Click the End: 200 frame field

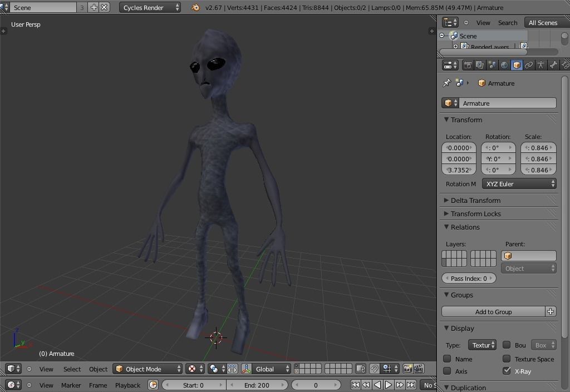257,385
